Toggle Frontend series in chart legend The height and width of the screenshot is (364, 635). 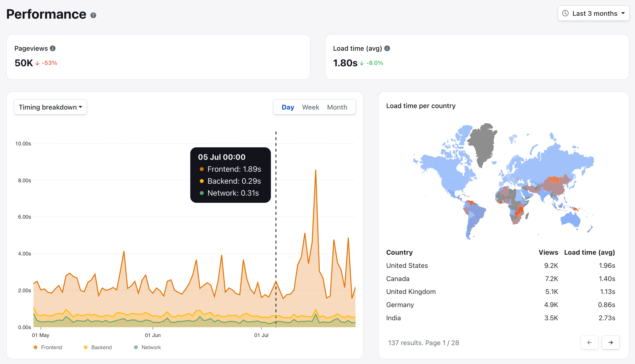[x=48, y=347]
